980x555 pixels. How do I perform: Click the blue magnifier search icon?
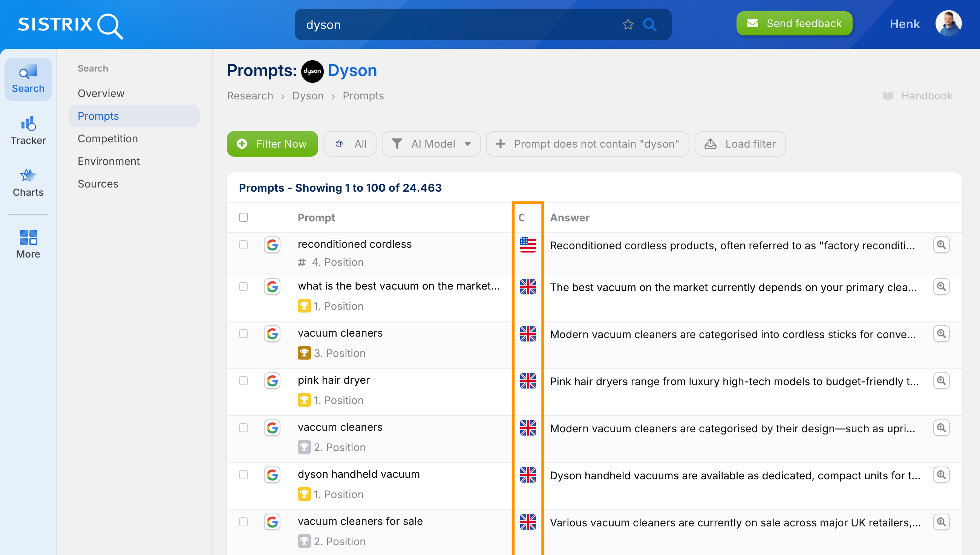pos(650,25)
